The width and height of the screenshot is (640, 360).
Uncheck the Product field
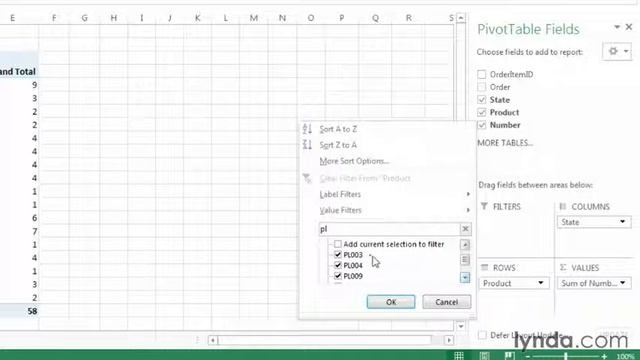pyautogui.click(x=482, y=112)
